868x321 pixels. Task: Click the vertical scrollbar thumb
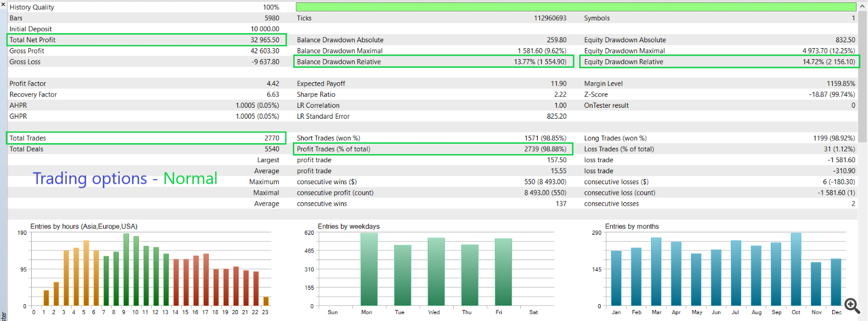pos(862,75)
